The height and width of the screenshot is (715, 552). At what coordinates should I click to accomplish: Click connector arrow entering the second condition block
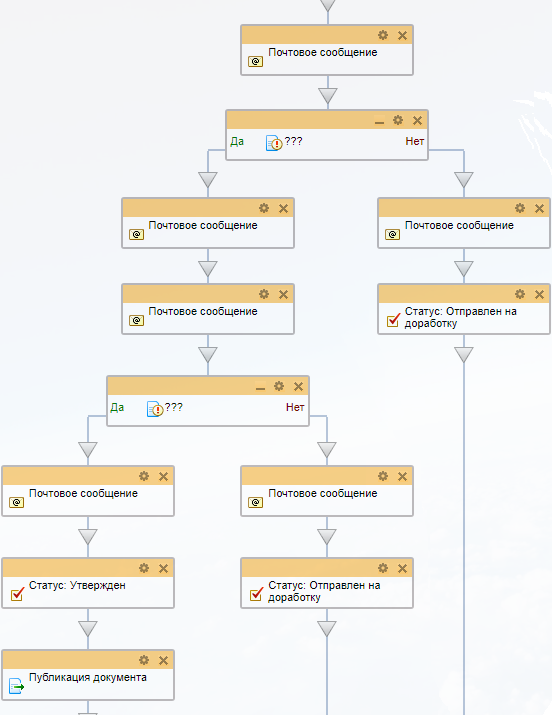coord(208,355)
